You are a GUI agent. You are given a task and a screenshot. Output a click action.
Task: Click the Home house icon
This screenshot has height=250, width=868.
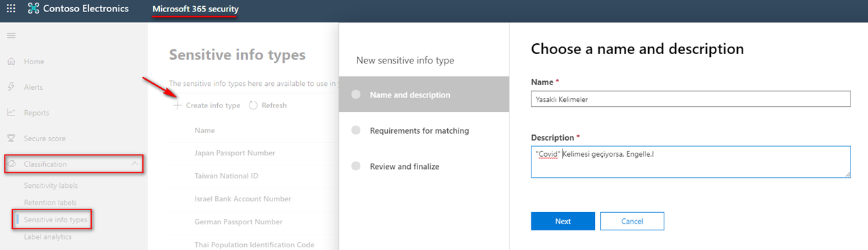point(11,61)
